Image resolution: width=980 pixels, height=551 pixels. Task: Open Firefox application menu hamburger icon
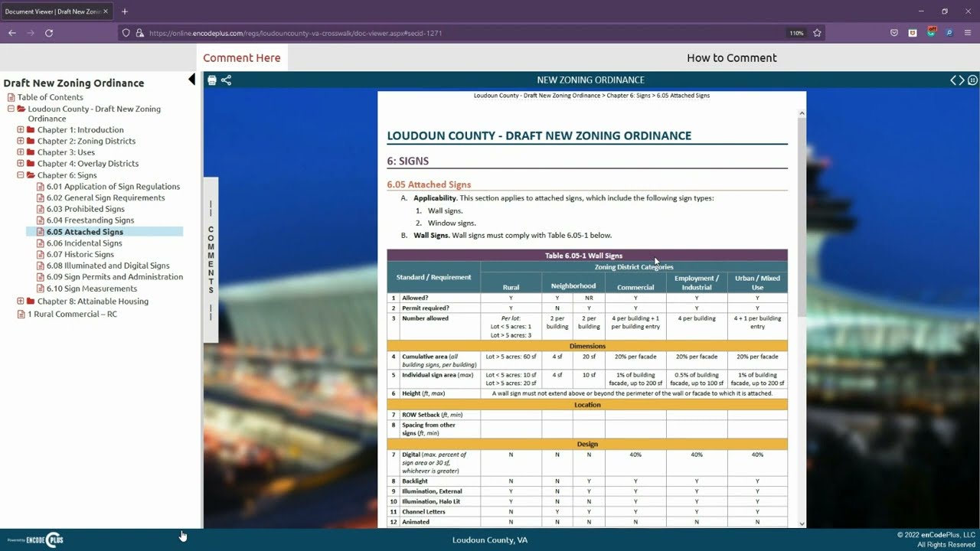[x=968, y=33]
